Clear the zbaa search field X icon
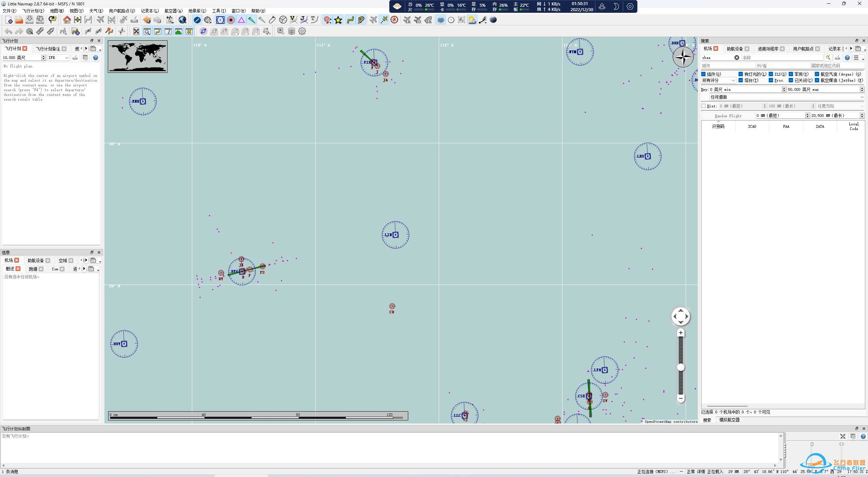This screenshot has height=477, width=868. tap(736, 58)
